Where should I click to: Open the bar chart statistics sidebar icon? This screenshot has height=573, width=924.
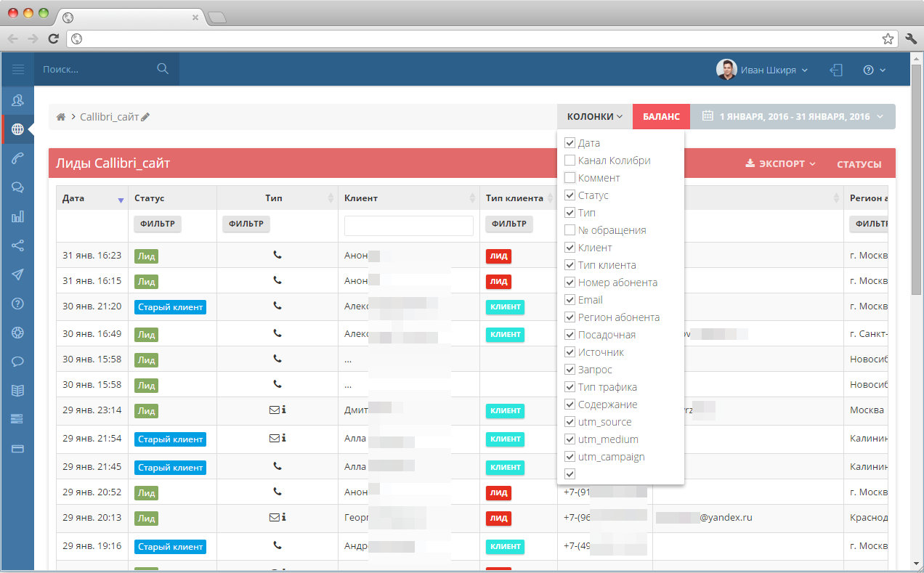17,216
